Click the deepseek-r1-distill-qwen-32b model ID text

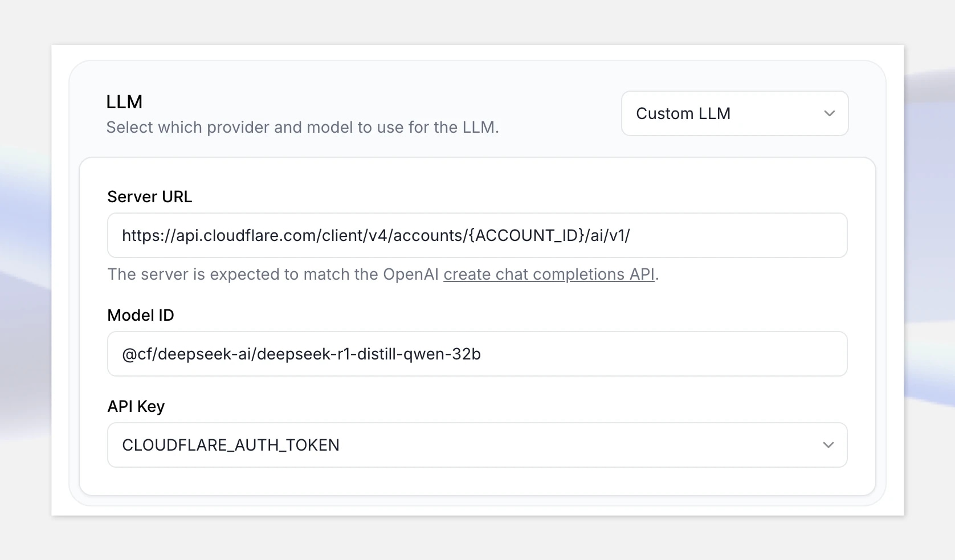[x=301, y=354]
